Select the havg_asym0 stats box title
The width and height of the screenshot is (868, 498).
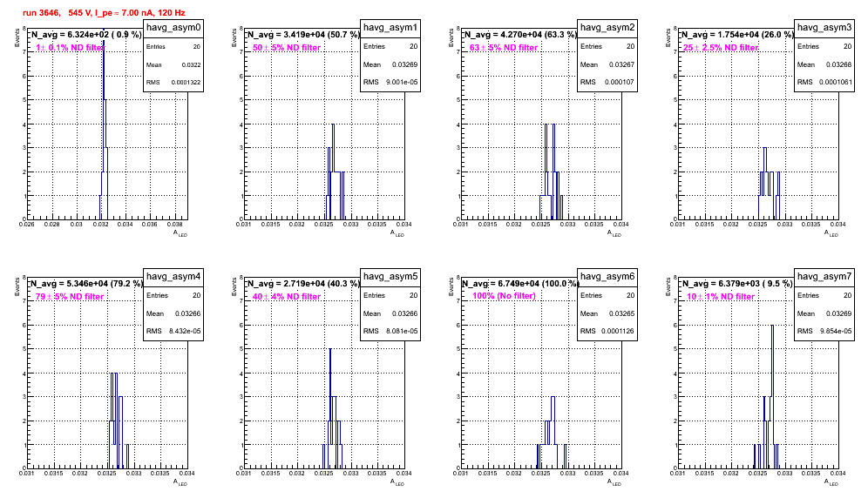pos(173,27)
